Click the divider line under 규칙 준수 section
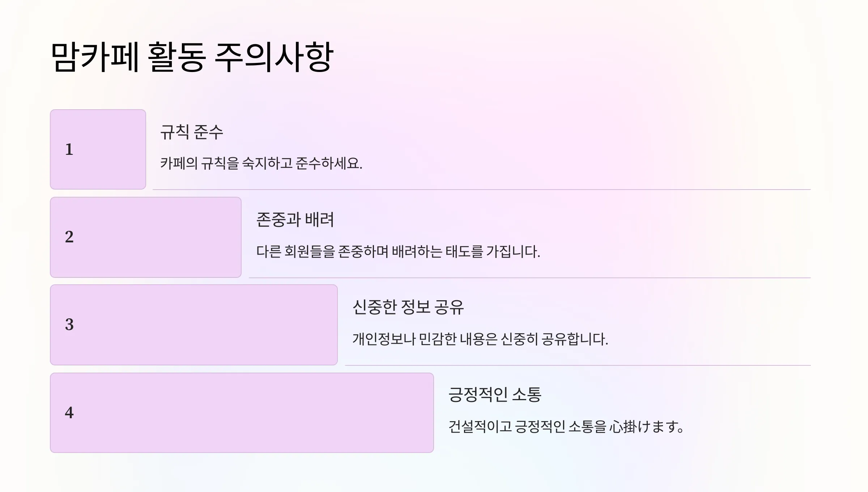This screenshot has height=492, width=868. (482, 189)
